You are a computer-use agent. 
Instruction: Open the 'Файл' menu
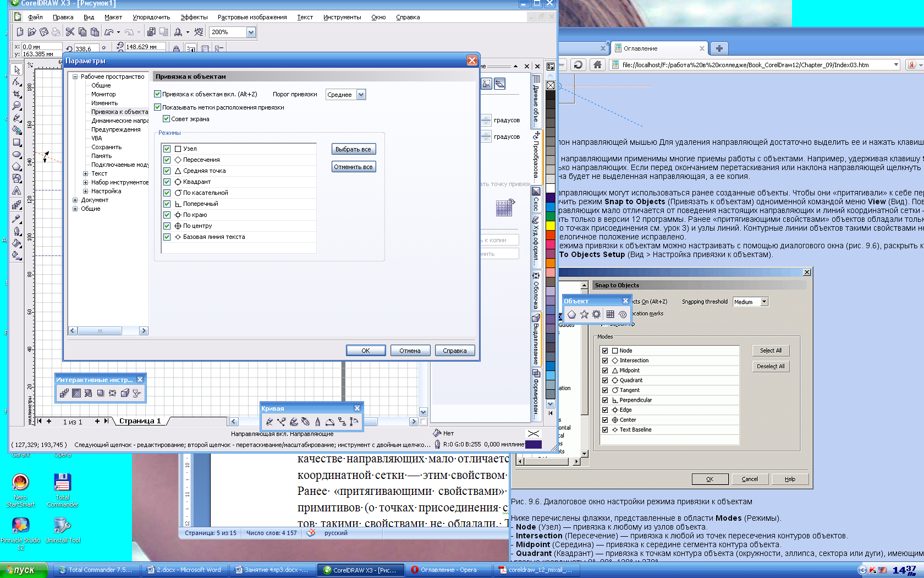(35, 17)
